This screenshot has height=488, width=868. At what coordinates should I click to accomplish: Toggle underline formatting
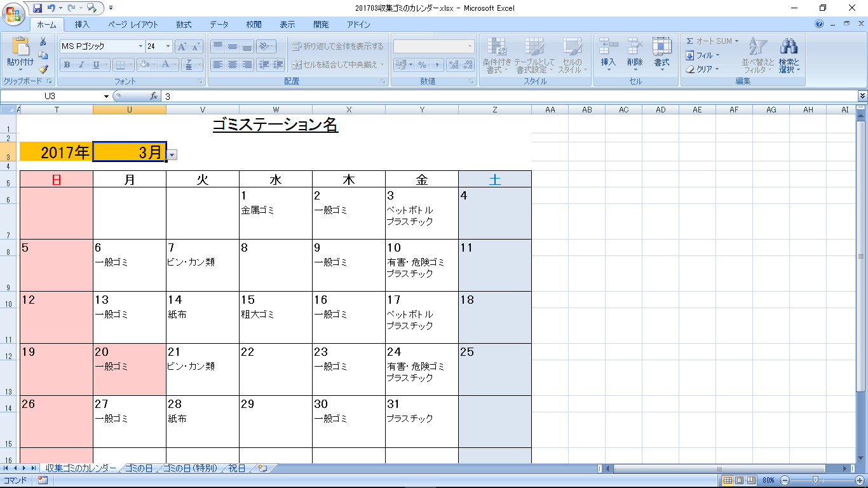(96, 65)
